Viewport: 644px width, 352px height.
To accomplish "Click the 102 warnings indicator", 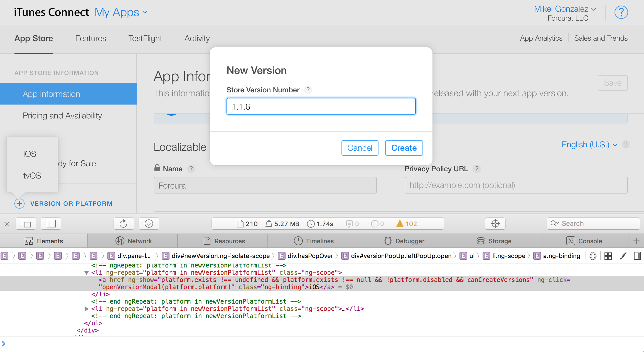I will [x=407, y=224].
